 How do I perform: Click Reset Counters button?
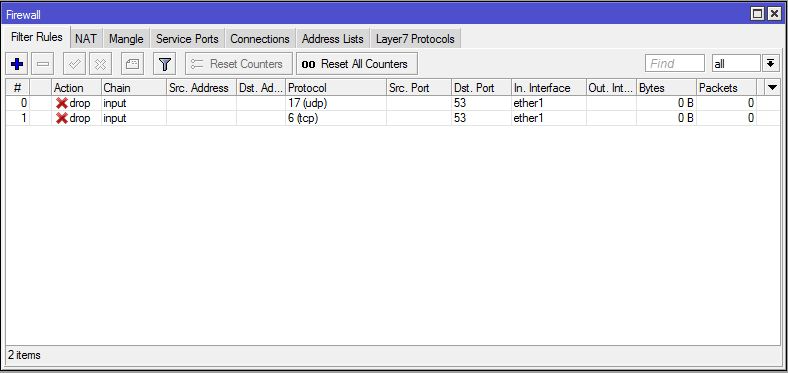(239, 64)
